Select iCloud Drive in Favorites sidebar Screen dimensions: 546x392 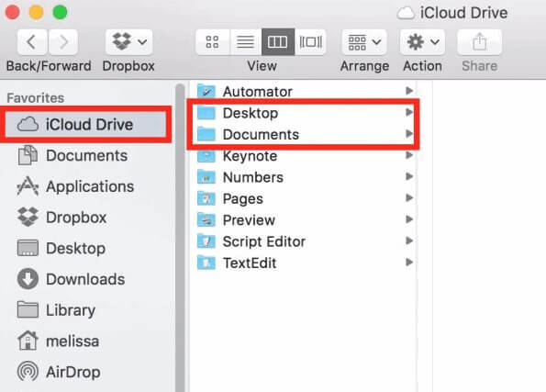coord(86,125)
